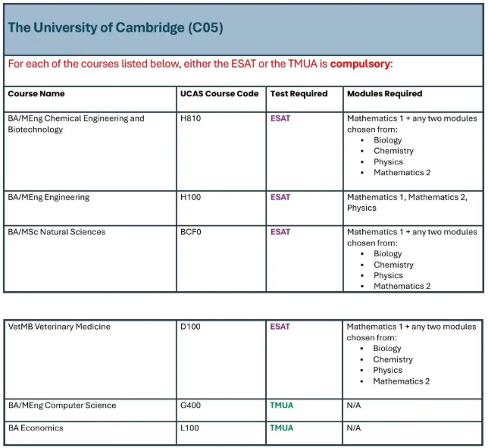Click TMUA in the Computer Science row
Viewport: 488px width, 448px height.
[282, 406]
